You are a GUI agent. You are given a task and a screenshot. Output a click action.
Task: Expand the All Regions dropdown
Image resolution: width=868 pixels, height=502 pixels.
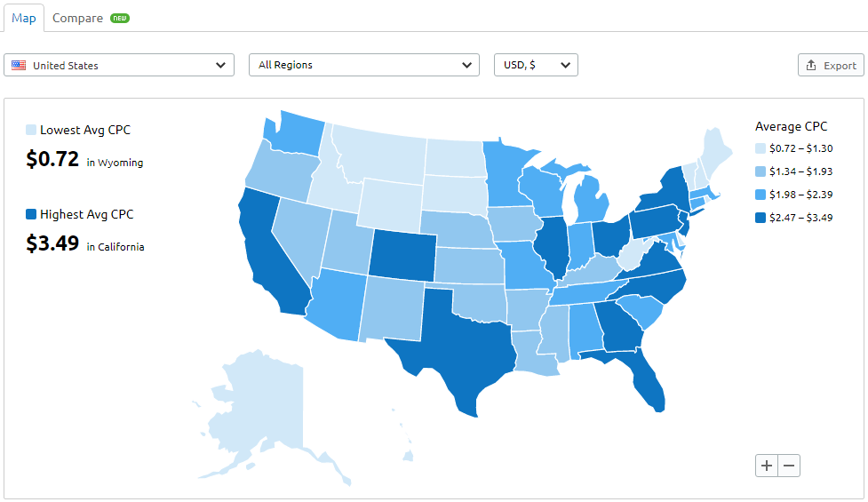(x=364, y=65)
